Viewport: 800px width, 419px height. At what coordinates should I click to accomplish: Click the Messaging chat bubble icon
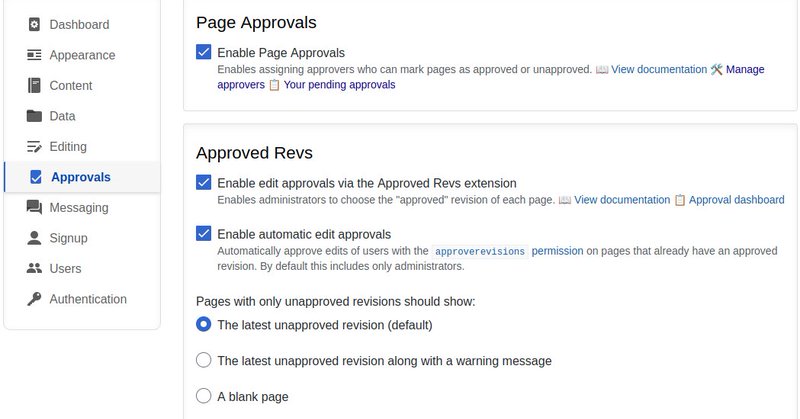pyautogui.click(x=34, y=207)
